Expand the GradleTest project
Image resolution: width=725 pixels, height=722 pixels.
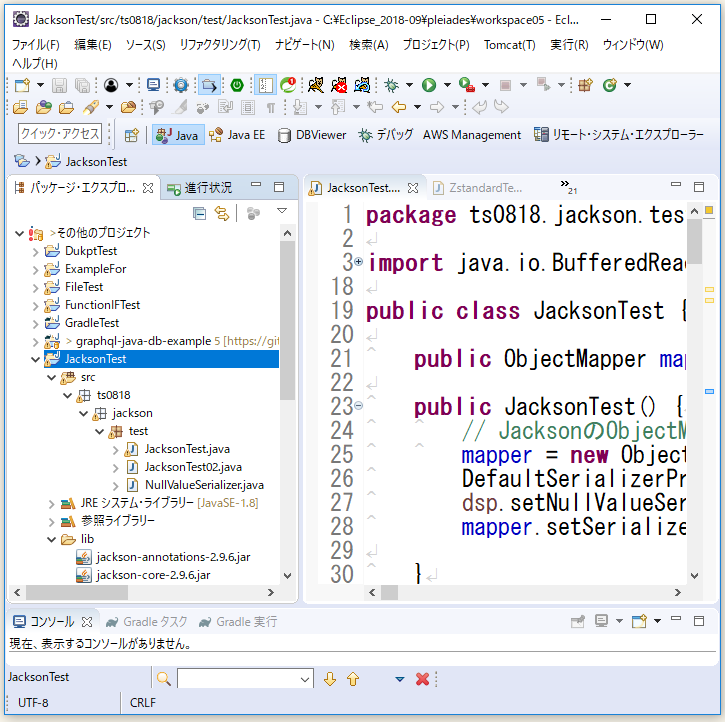(36, 324)
